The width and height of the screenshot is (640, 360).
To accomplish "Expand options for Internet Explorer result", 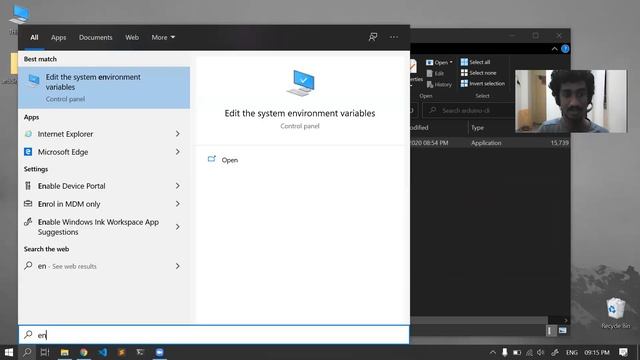I will tap(178, 134).
